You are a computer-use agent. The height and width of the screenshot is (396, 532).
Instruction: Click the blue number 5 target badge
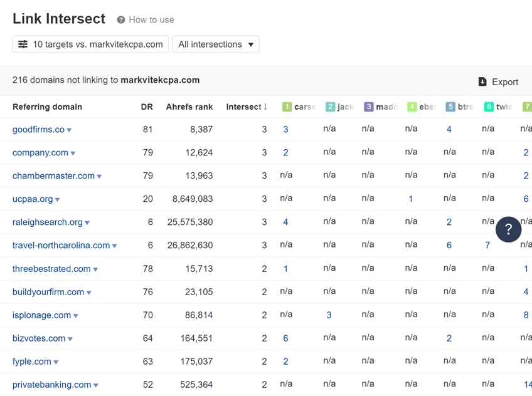pyautogui.click(x=450, y=107)
